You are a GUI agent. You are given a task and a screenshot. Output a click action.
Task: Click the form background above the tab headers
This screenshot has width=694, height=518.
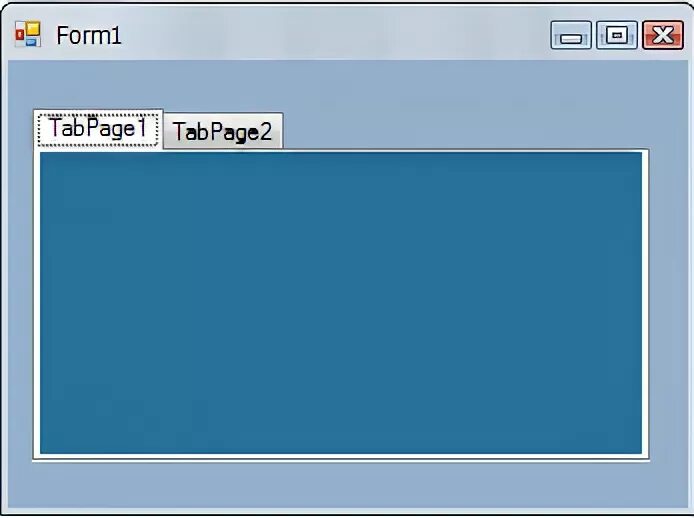coord(341,85)
